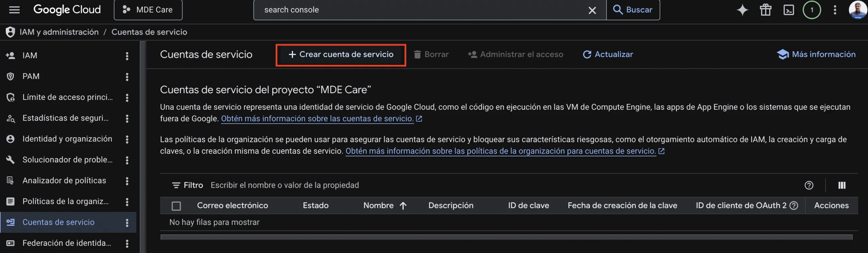
Task: Open the gift free trial icon
Action: tap(765, 10)
